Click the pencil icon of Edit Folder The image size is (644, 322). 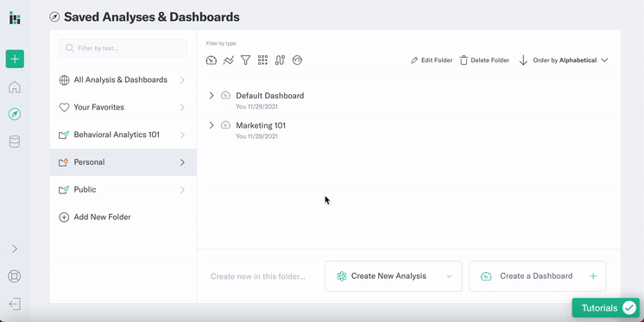click(414, 60)
